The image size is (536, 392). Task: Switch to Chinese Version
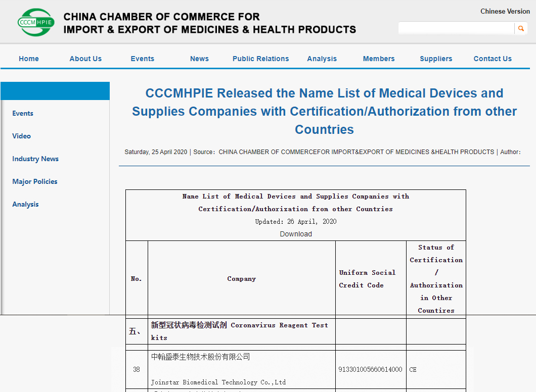(x=505, y=11)
